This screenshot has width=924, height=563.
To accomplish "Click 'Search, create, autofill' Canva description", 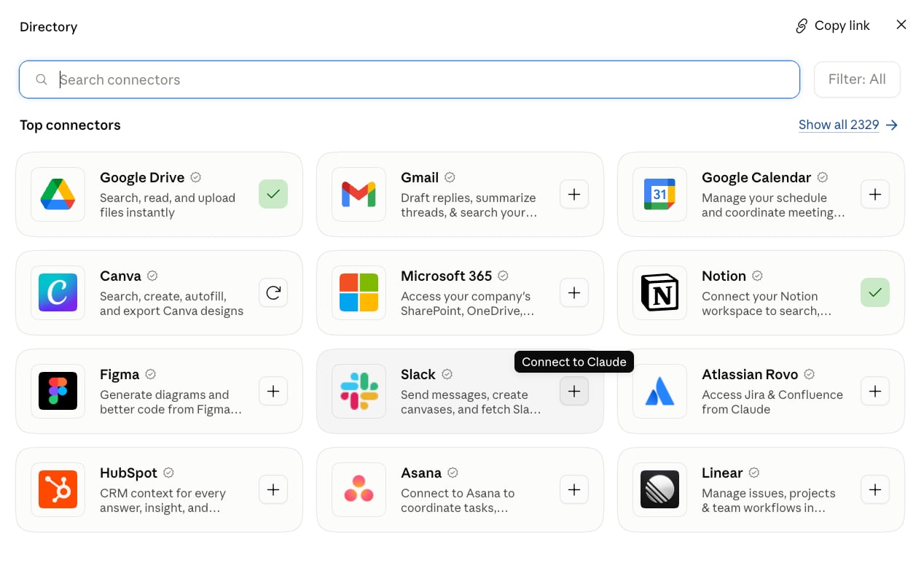I will pos(172,303).
